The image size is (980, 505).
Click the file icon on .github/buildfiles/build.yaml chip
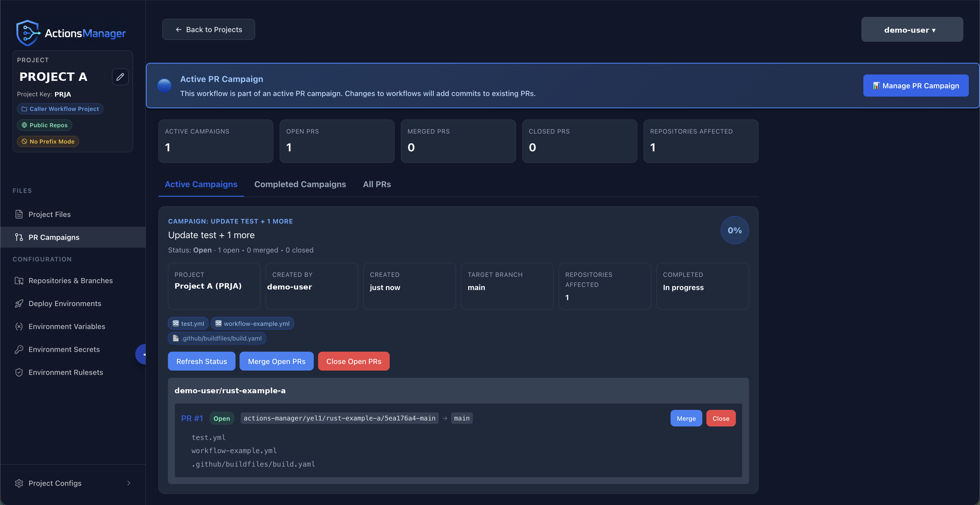click(176, 338)
